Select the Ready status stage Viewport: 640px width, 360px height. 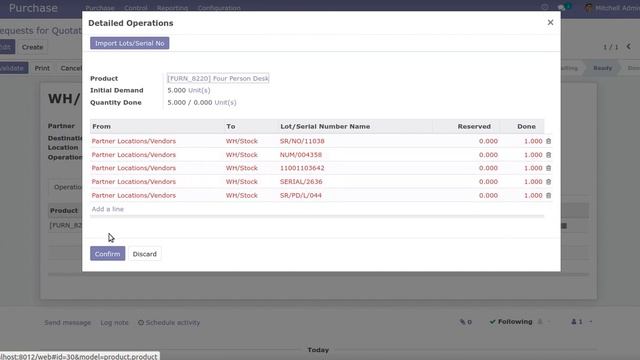[x=602, y=68]
